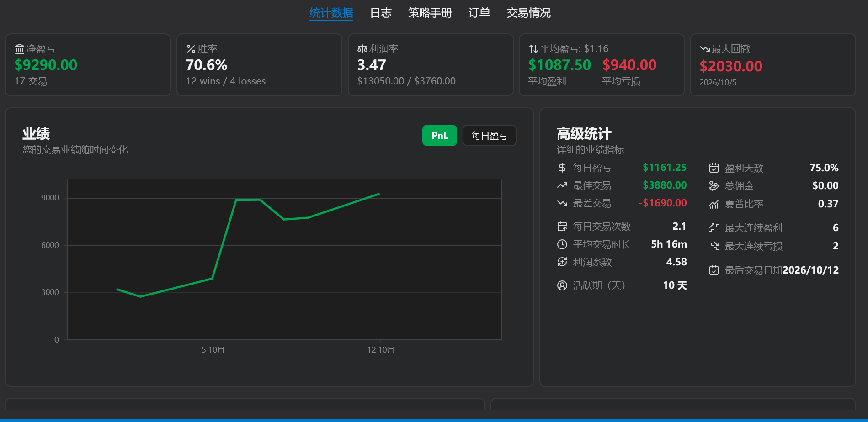868x422 pixels.
Task: Go to the 订单 tab
Action: [479, 13]
